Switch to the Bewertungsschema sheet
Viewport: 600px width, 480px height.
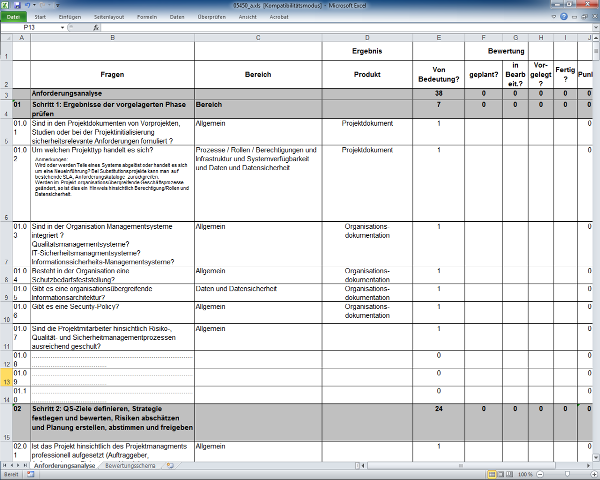point(130,466)
